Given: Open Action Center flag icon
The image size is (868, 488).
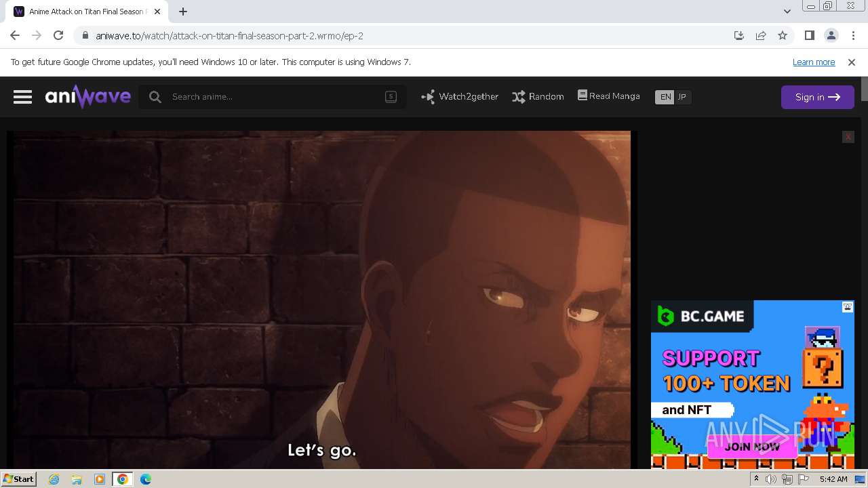Looking at the screenshot, I should point(804,479).
